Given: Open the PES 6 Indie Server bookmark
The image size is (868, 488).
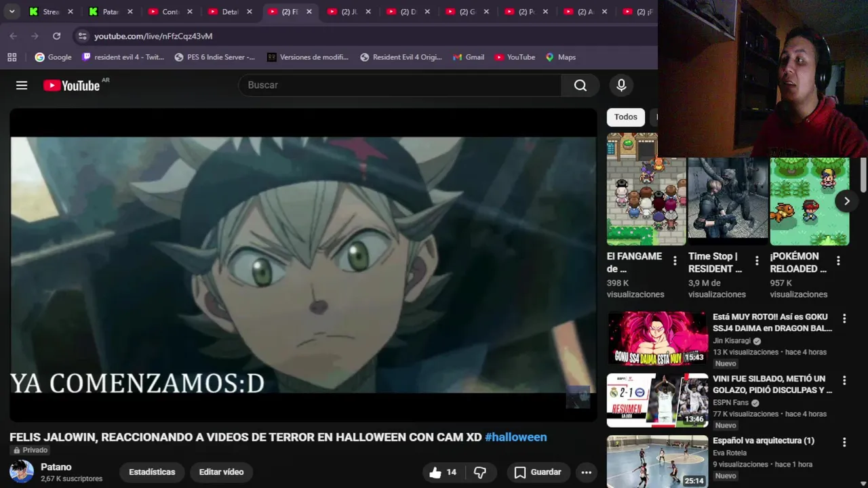Looking at the screenshot, I should coord(215,57).
